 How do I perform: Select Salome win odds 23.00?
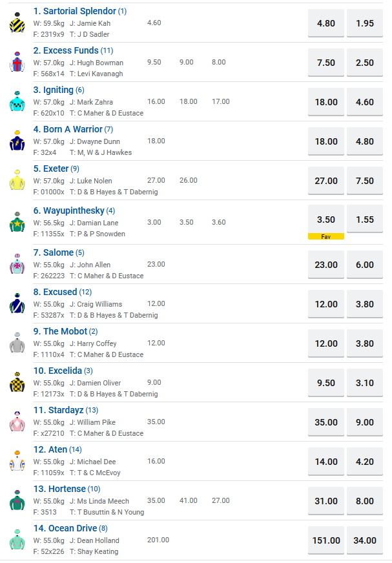(326, 265)
